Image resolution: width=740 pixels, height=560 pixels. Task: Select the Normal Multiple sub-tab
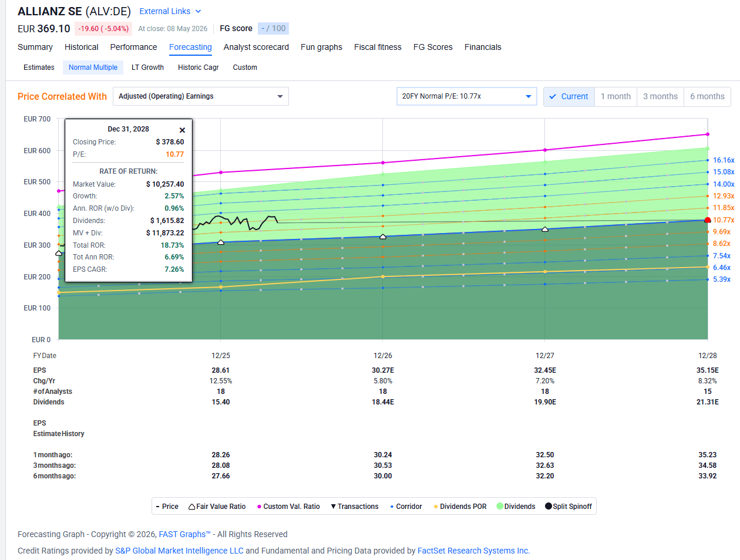[93, 68]
